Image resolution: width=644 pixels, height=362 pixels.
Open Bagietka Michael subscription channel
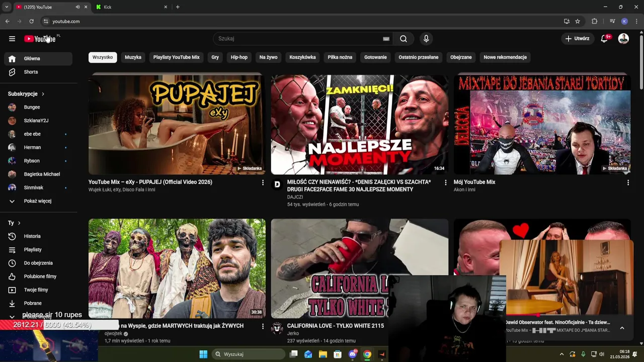(x=38, y=174)
